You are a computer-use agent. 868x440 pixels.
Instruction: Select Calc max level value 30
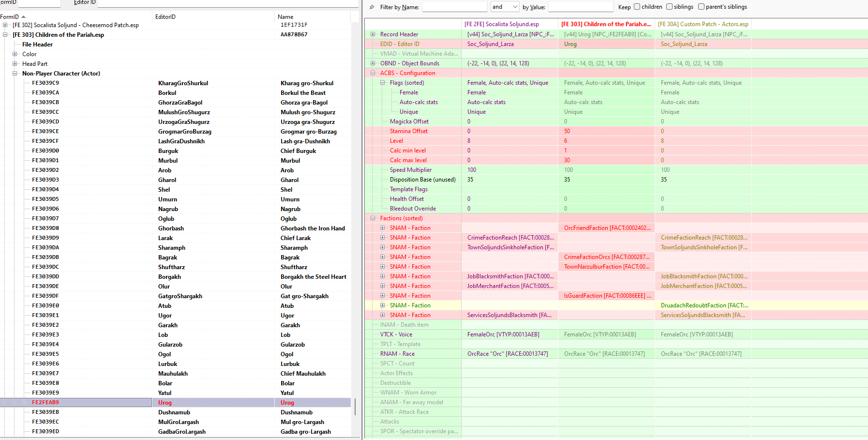[x=567, y=160]
